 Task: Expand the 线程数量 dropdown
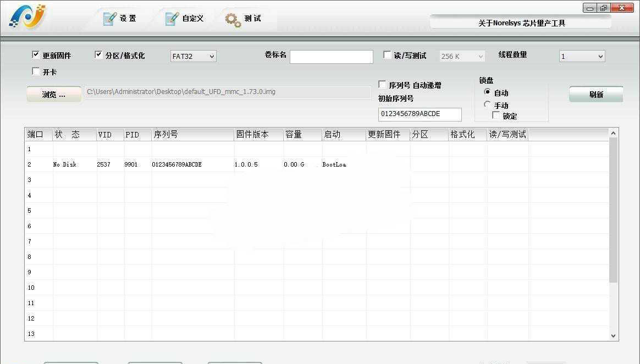pos(582,56)
